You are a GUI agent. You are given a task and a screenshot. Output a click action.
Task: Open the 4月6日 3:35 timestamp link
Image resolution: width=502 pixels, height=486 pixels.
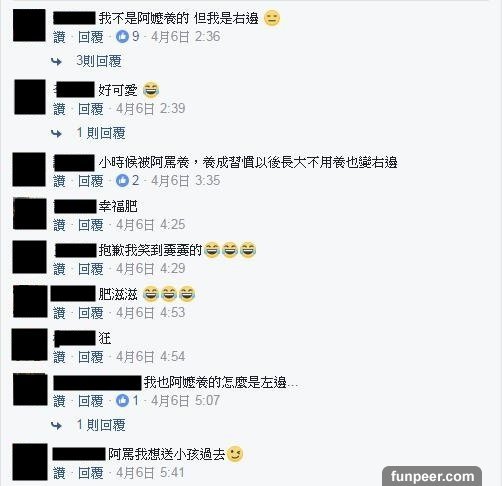pyautogui.click(x=186, y=180)
